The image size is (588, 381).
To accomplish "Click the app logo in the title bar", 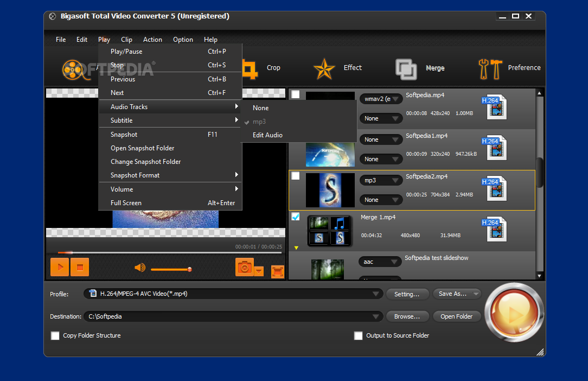I will 53,16.
